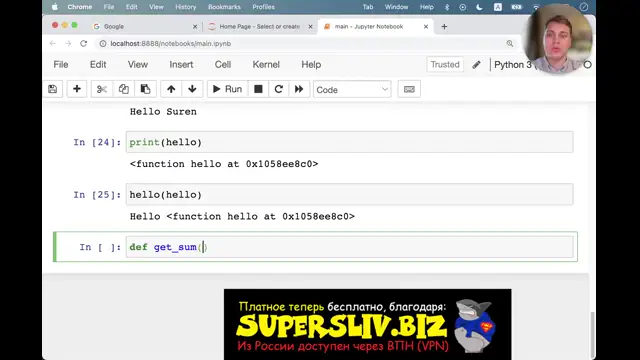
Task: Click the Trusted notebook button
Action: (445, 64)
